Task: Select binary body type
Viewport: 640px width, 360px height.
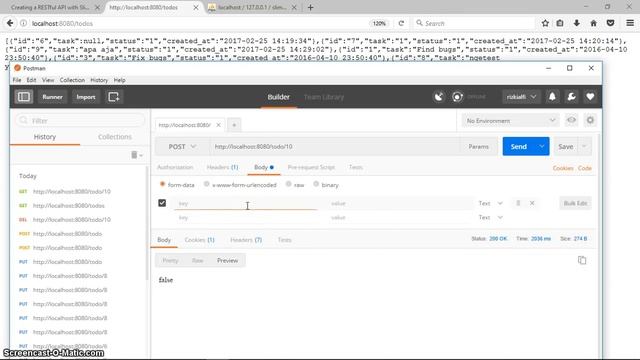Action: (x=316, y=184)
